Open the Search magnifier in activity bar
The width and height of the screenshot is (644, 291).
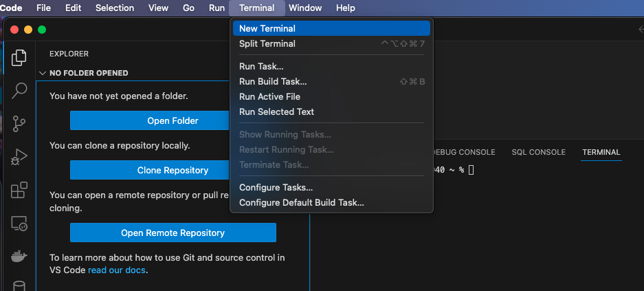tap(19, 90)
